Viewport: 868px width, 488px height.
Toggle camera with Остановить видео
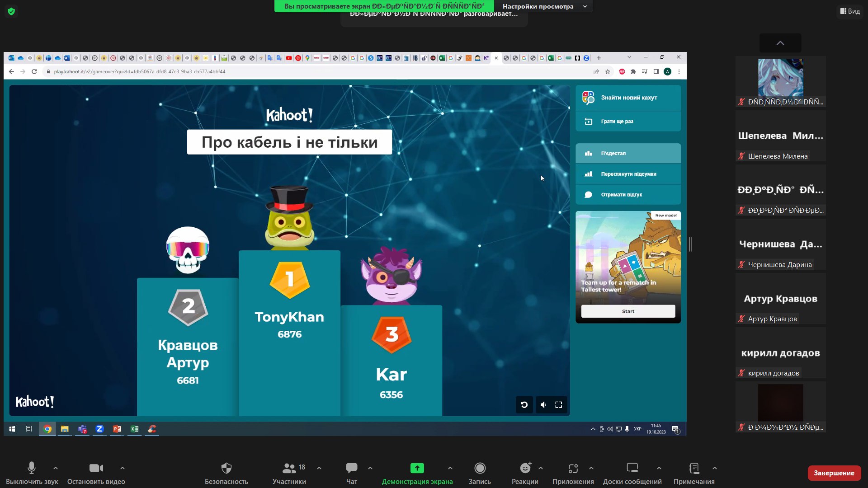96,468
